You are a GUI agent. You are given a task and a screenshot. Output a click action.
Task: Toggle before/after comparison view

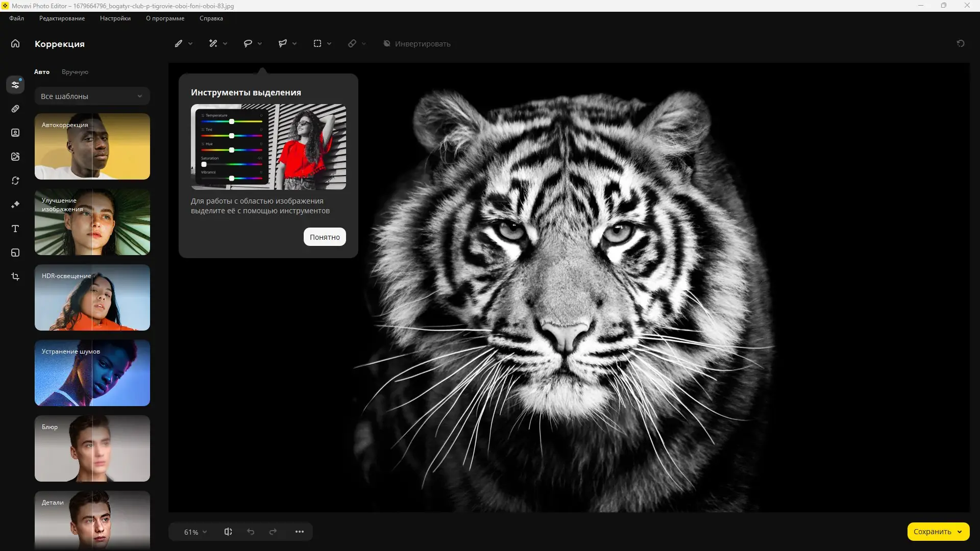[228, 532]
